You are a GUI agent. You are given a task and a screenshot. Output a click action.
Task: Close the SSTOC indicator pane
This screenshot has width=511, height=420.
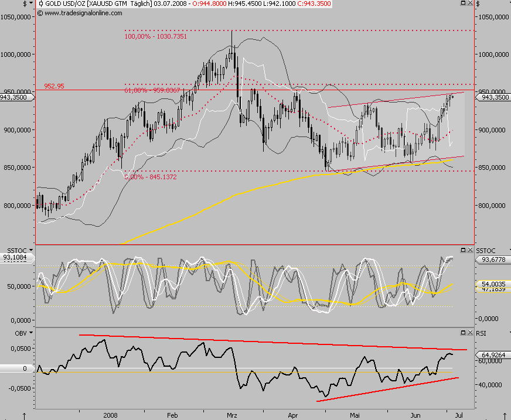click(x=470, y=250)
